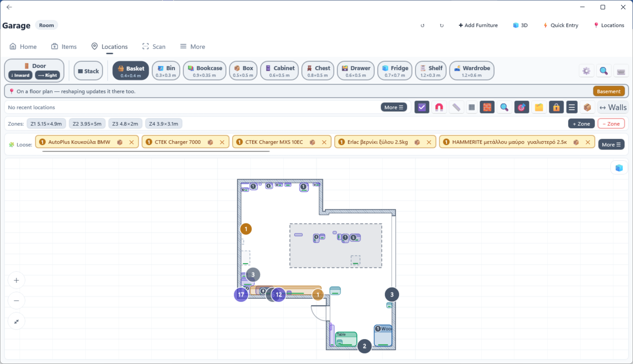This screenshot has width=633, height=364.
Task: Remove AutoPlus Κουκούλα BMW loose item
Action: [x=132, y=142]
